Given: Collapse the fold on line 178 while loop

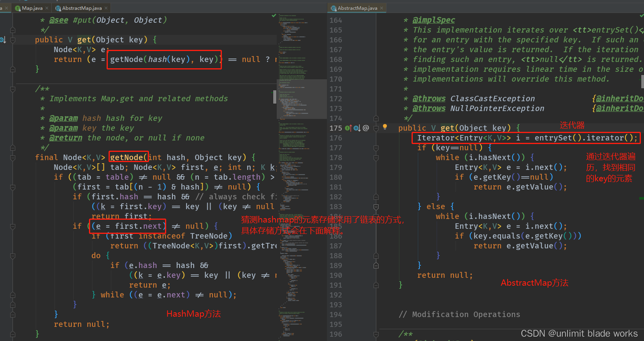Looking at the screenshot, I should click(x=376, y=158).
